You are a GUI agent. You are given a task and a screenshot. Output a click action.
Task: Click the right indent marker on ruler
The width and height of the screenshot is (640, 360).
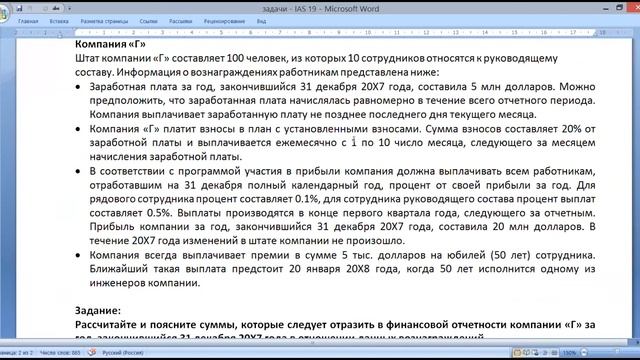click(596, 34)
